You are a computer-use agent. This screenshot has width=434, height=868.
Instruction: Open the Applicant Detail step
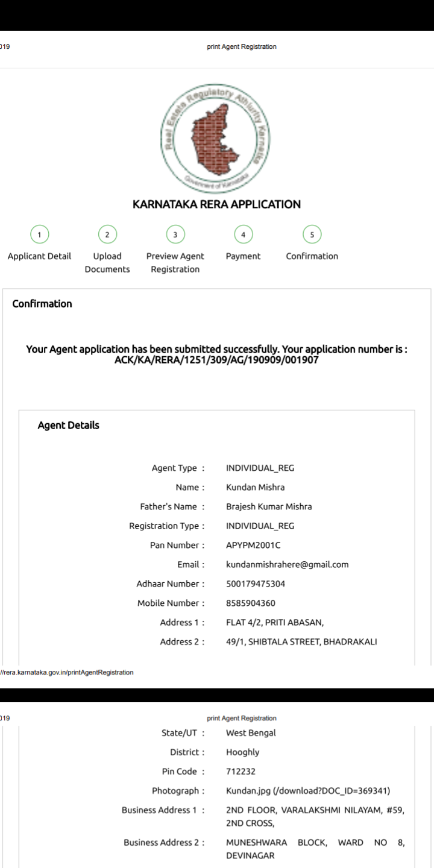(x=40, y=256)
